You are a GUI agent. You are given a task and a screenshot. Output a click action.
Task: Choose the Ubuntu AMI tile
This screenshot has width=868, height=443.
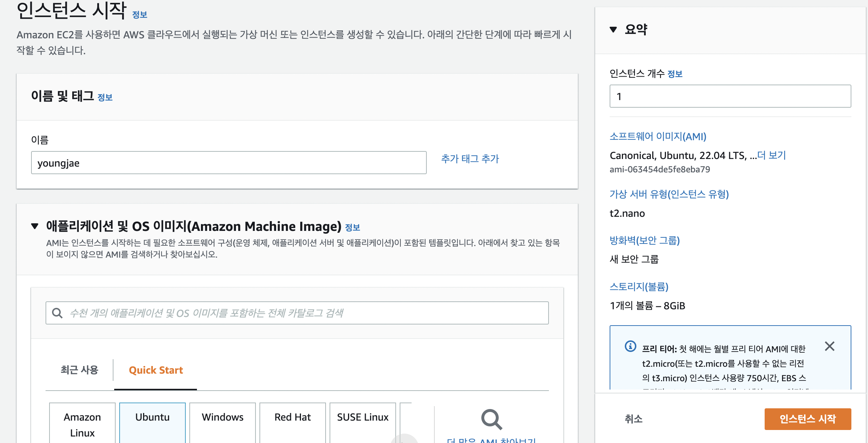click(x=152, y=421)
